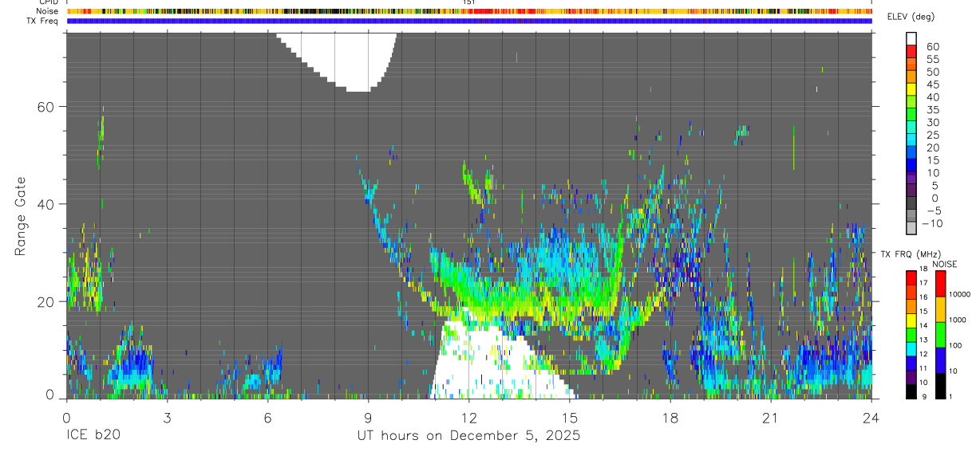
Task: Click the '15' tick on the UT hours axis
Action: tap(569, 418)
